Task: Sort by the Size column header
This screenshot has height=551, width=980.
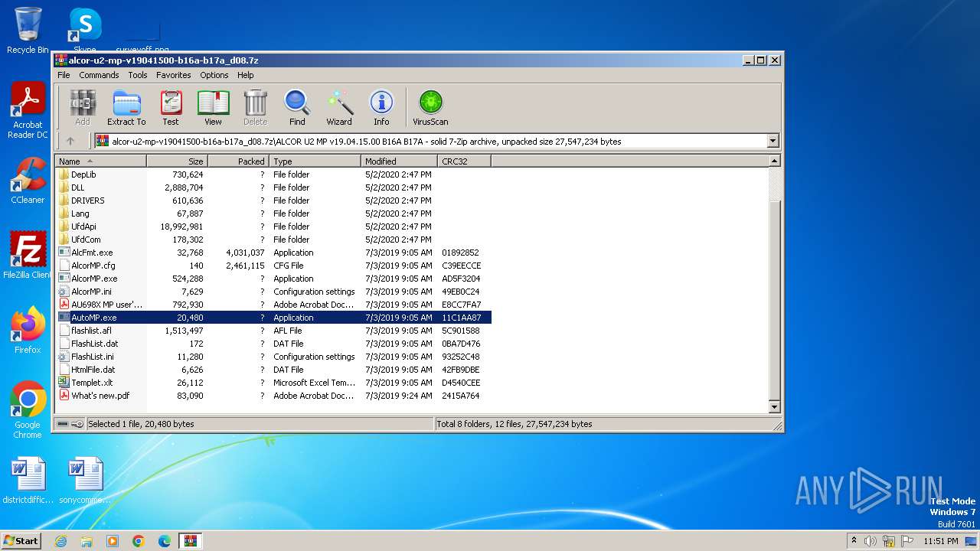Action: (x=178, y=161)
